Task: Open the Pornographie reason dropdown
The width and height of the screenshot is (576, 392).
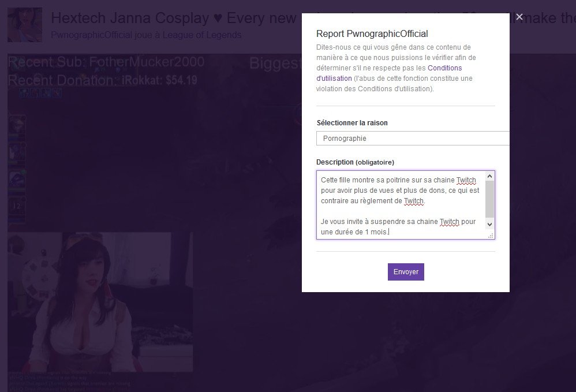Action: [413, 139]
